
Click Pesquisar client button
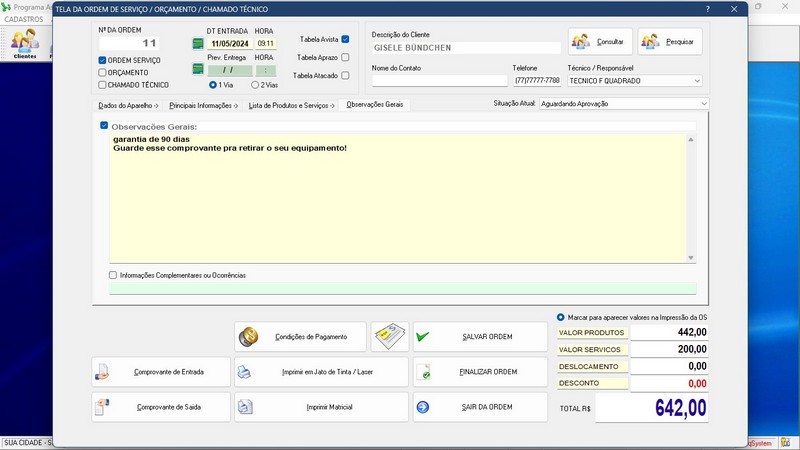[670, 42]
